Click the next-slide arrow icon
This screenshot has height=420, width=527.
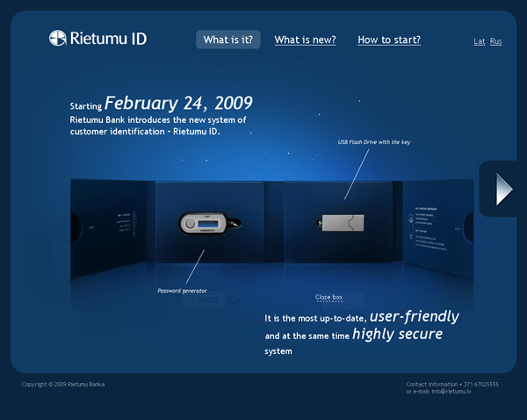pos(504,189)
